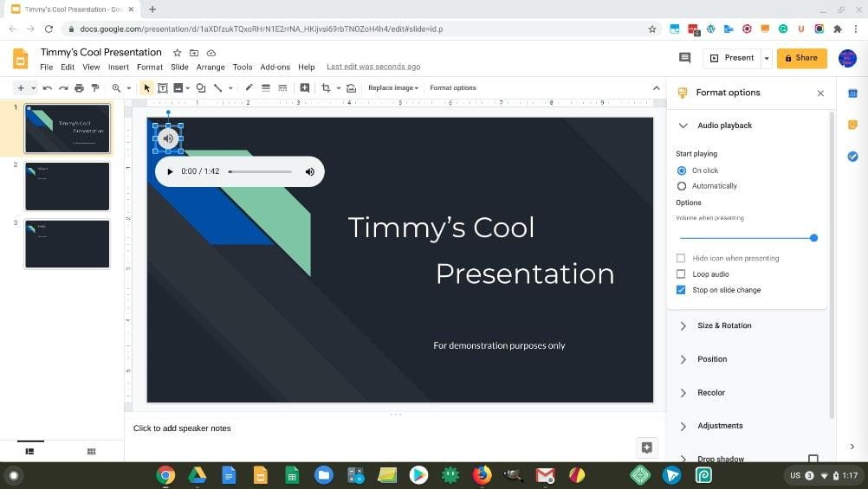The width and height of the screenshot is (868, 489).
Task: Set border weight
Action: pos(266,88)
